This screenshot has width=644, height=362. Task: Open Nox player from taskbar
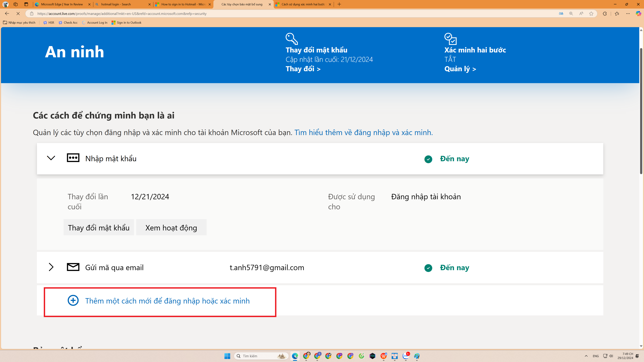tap(372, 356)
